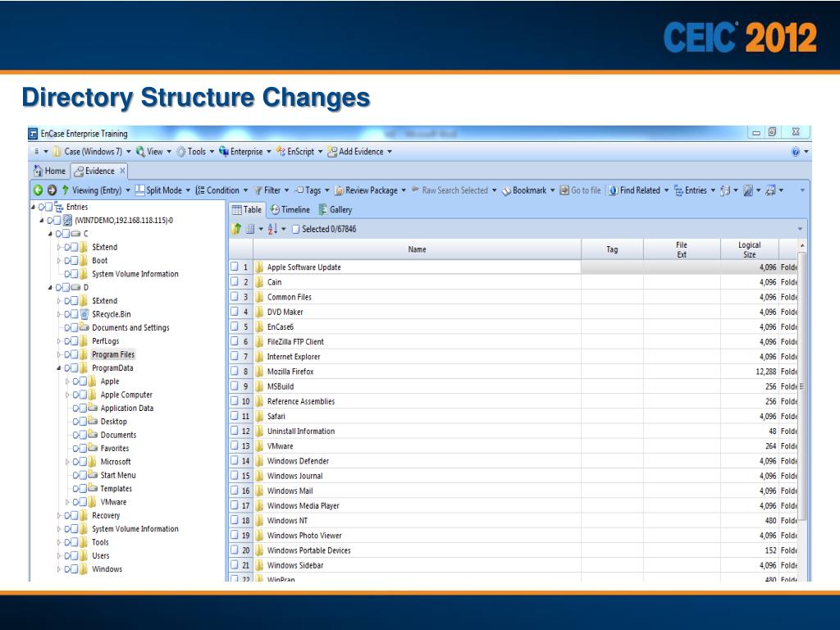
Task: Open the Case (Windows 7) menu
Action: [x=92, y=152]
